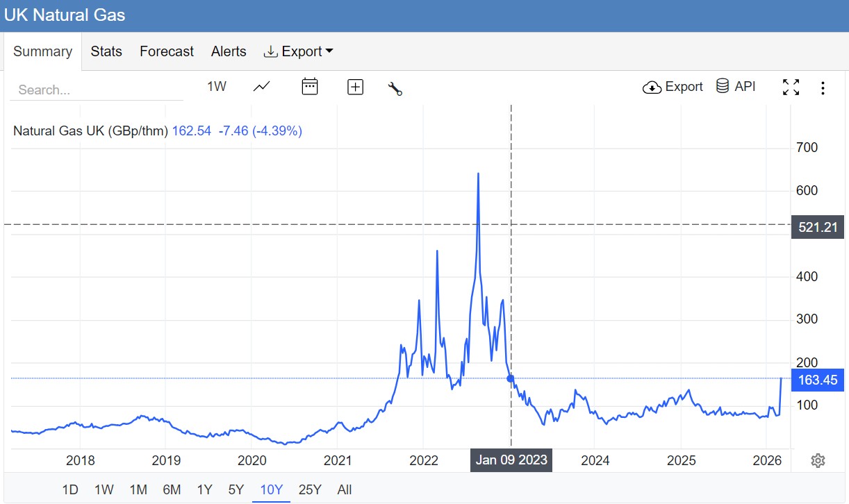
Task: Select the 1Y time range
Action: tap(204, 489)
